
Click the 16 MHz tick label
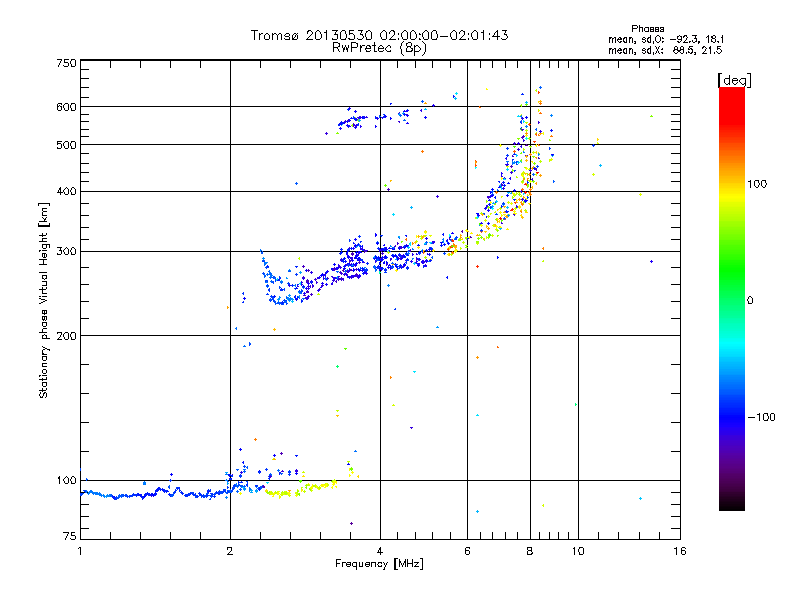click(x=680, y=551)
